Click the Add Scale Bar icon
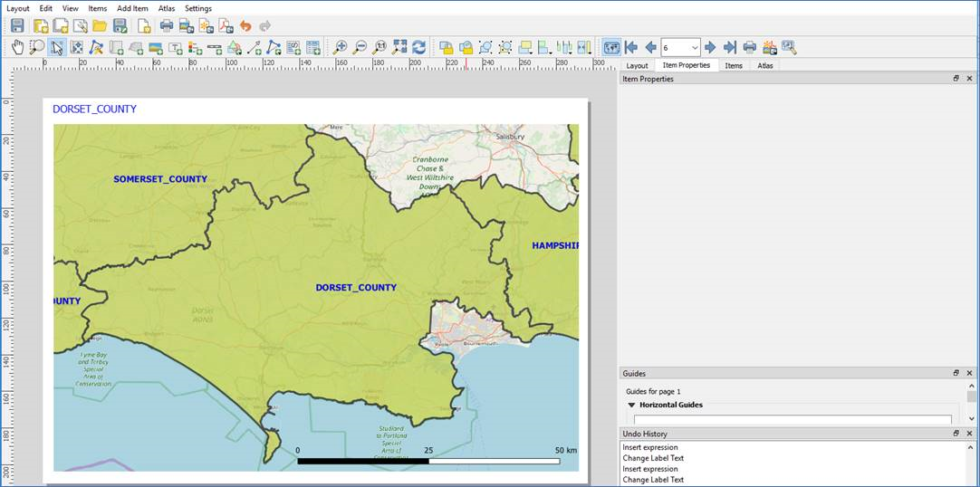The image size is (980, 487). click(215, 47)
